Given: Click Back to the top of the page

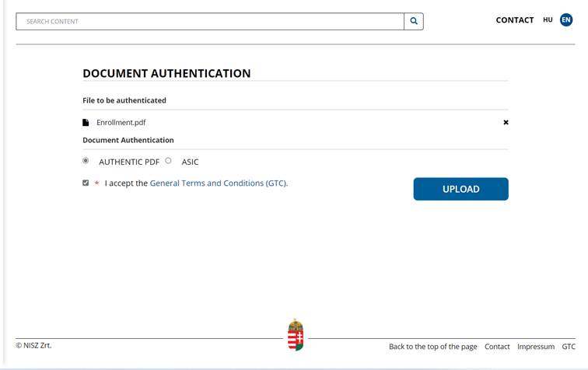Looking at the screenshot, I should coord(432,347).
